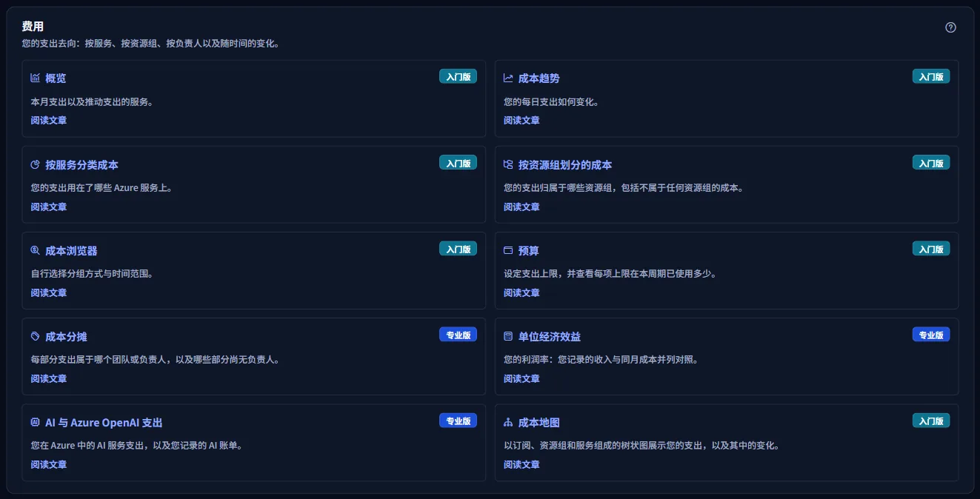980x499 pixels.
Task: Click the AI 与 Azure OpenAI 支出 icon
Action: coord(36,423)
